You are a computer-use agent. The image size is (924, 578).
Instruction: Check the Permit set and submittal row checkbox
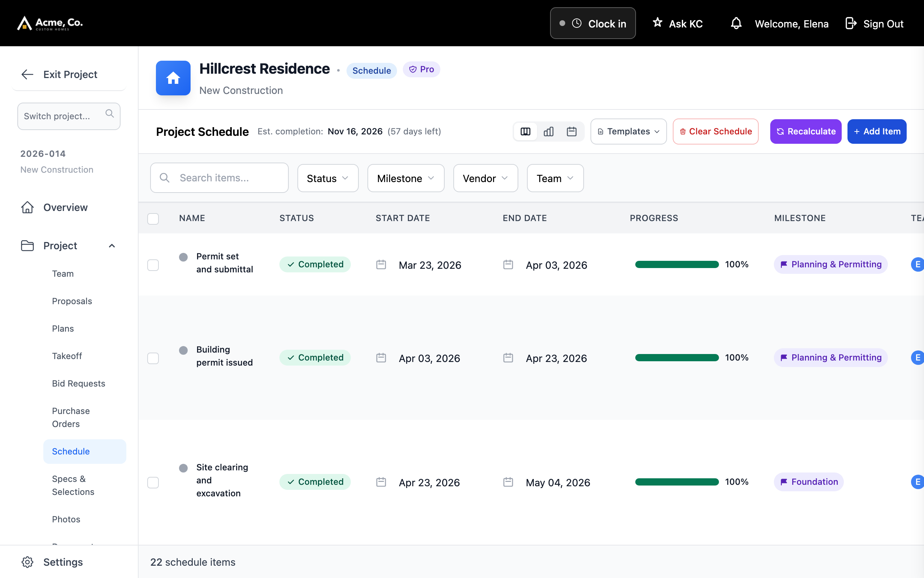pyautogui.click(x=153, y=265)
